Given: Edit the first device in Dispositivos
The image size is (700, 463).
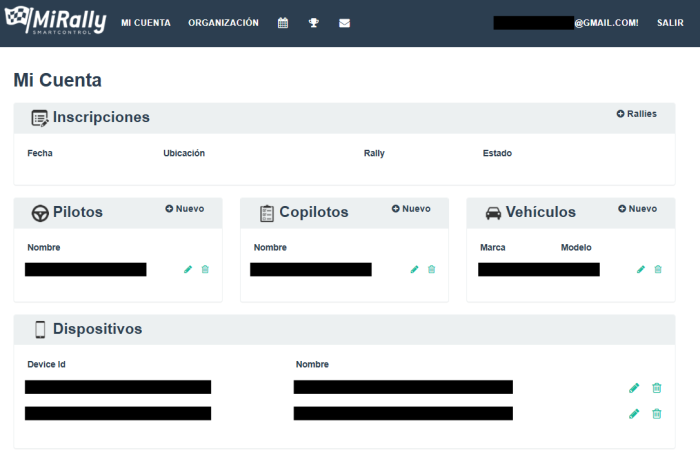Looking at the screenshot, I should tap(634, 388).
